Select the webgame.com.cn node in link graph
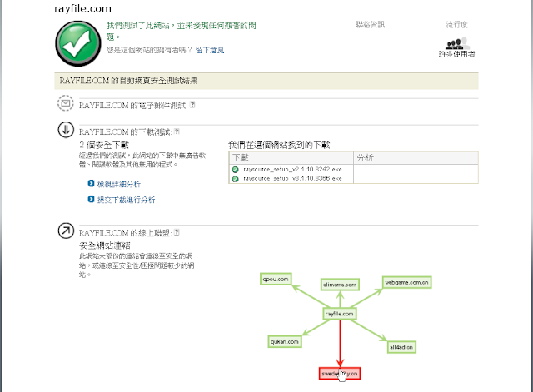This screenshot has height=392, width=533. (x=407, y=282)
